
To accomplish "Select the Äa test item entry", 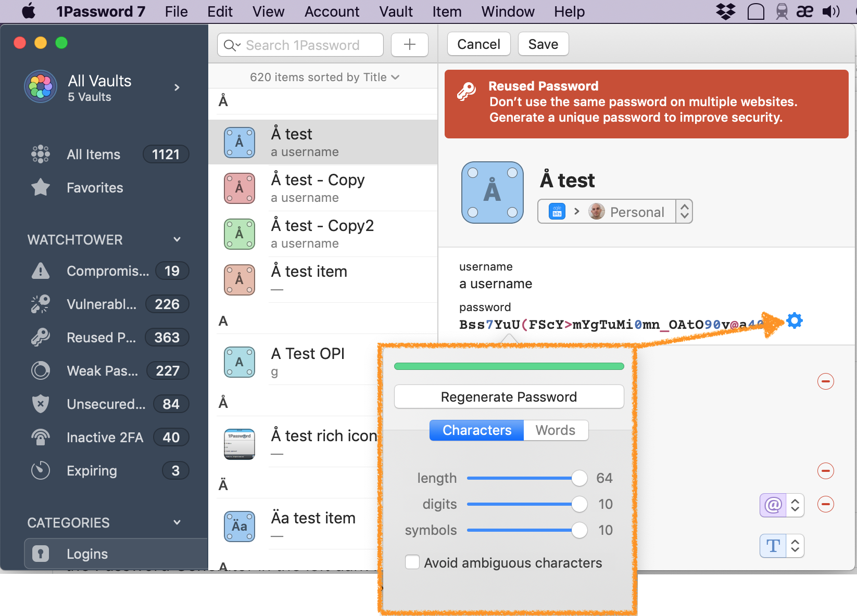I will (323, 527).
